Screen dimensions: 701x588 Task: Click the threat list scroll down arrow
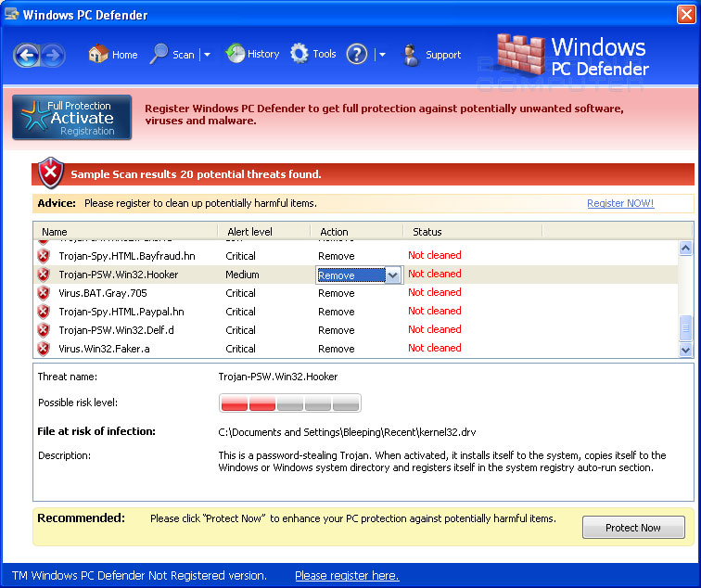685,350
